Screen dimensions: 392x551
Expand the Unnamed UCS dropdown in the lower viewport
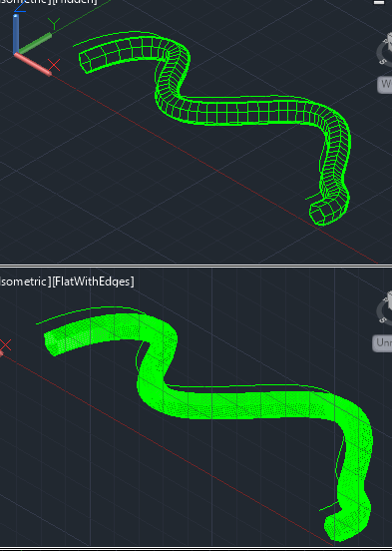point(383,342)
